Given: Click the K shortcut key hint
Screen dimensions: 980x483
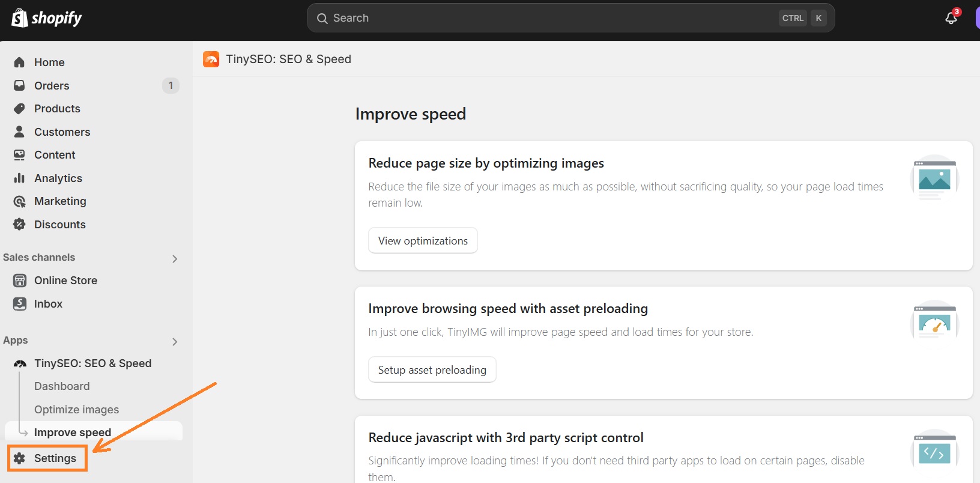Looking at the screenshot, I should pyautogui.click(x=818, y=18).
